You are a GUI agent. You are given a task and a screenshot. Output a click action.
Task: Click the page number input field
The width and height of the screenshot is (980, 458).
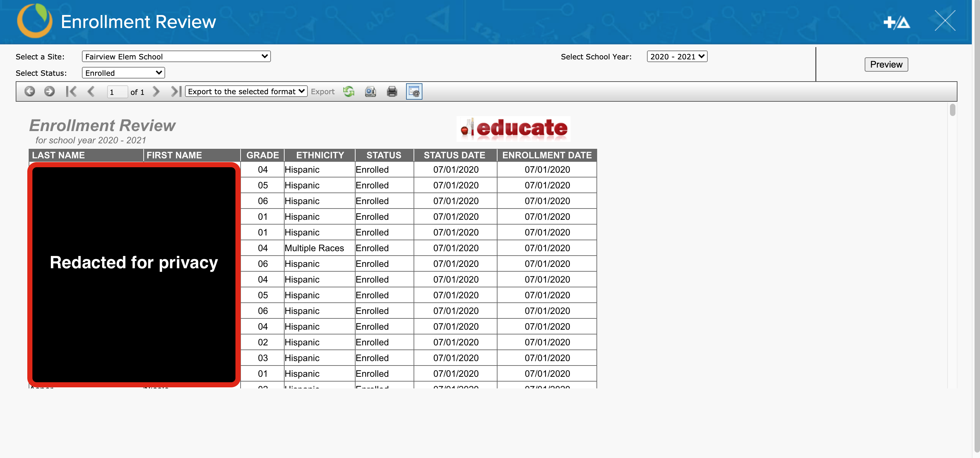(117, 92)
